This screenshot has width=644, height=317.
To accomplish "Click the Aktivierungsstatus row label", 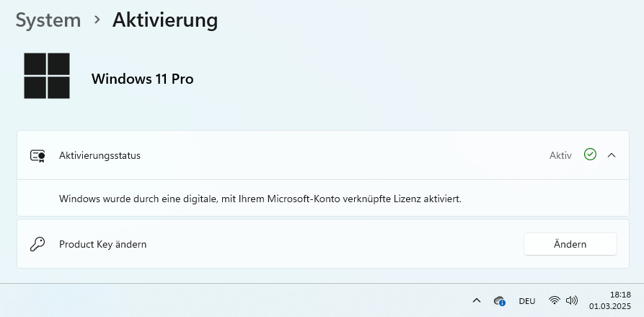I will point(100,155).
